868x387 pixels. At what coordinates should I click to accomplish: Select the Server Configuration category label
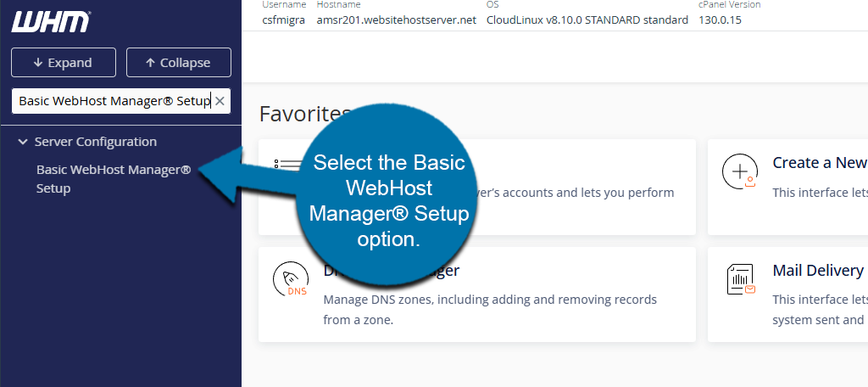95,142
